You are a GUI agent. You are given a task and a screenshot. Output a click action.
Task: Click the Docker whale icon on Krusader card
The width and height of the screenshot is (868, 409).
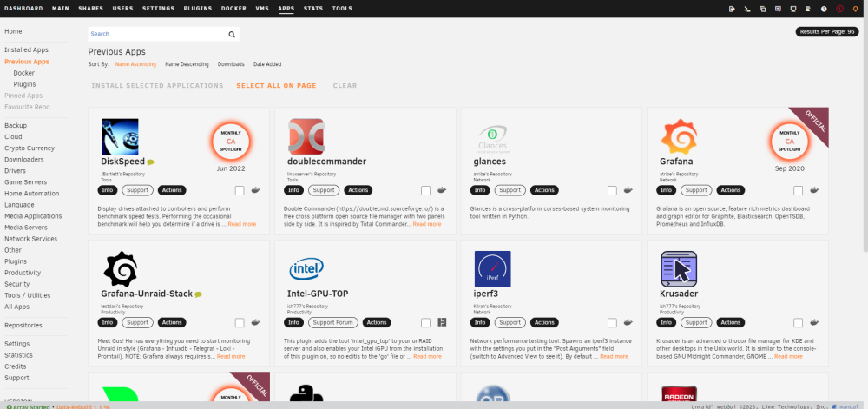click(x=814, y=322)
